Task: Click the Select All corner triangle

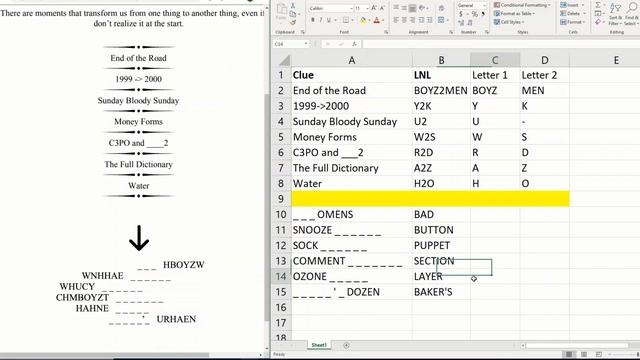Action: (x=284, y=61)
